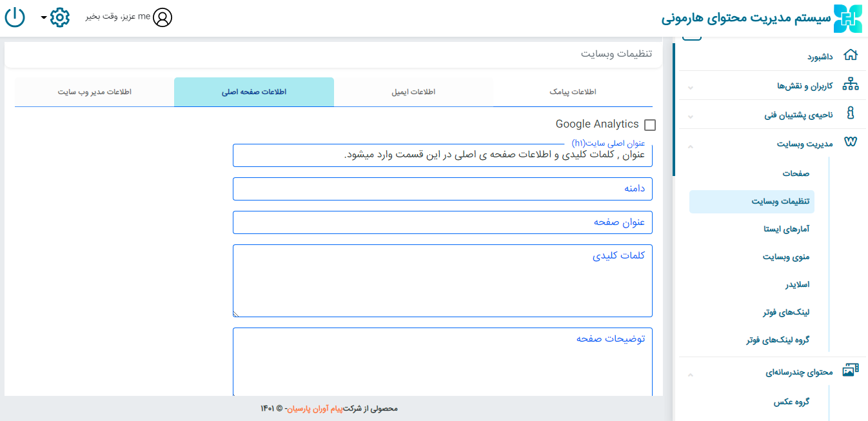The width and height of the screenshot is (868, 421).
Task: Click the technical support info icon
Action: [x=851, y=114]
